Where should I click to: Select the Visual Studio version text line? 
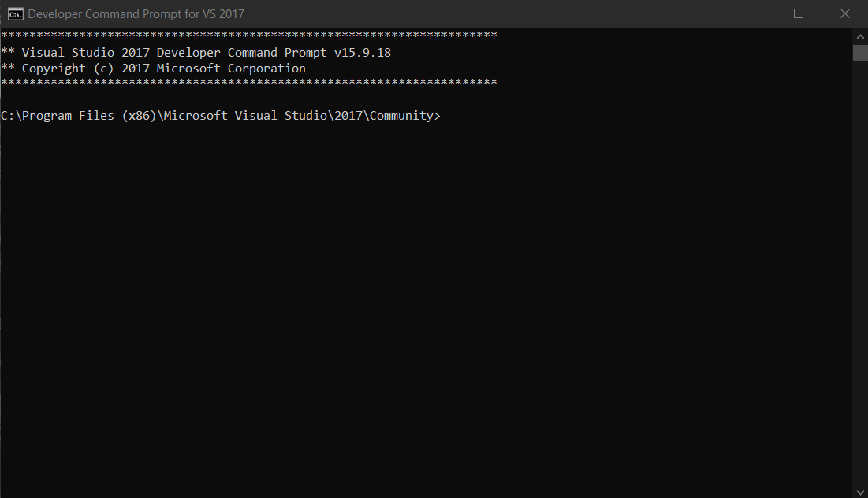197,52
